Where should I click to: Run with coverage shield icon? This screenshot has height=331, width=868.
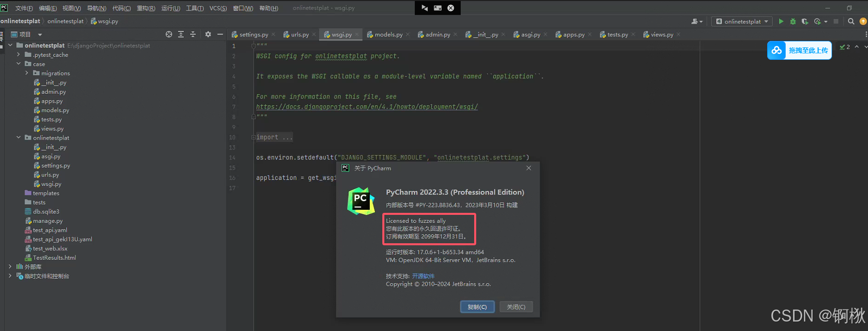coord(805,21)
